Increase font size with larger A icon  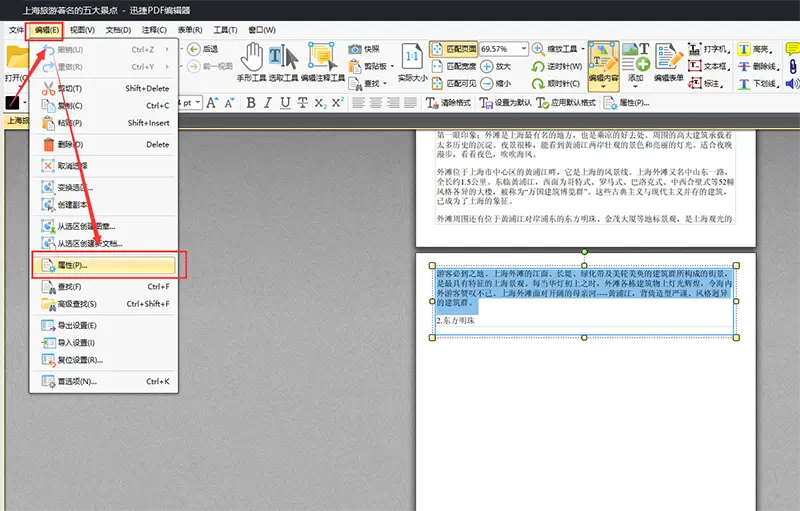coord(211,103)
